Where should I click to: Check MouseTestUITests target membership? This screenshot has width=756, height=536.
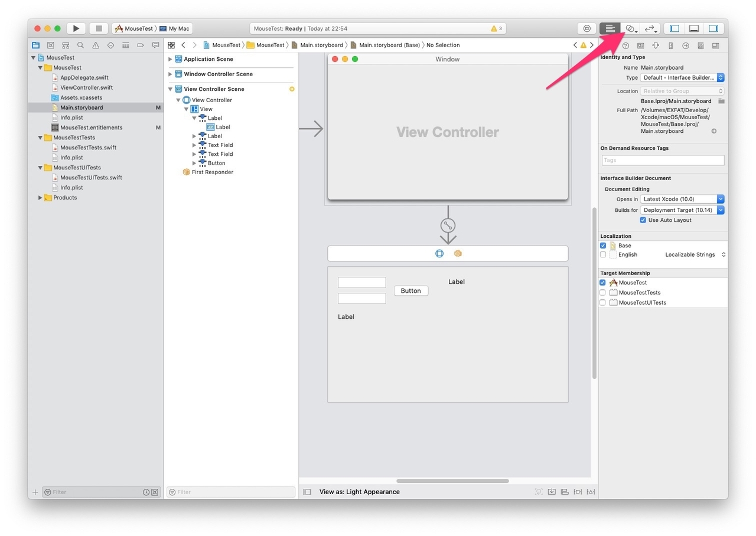(x=603, y=303)
